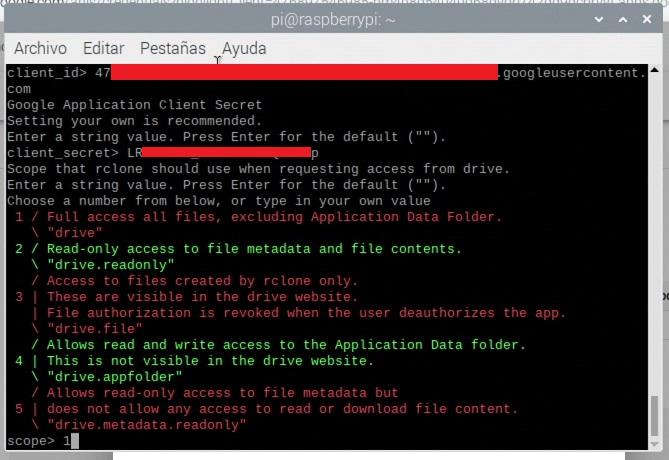Click the "drive.metadata.readonly" scope value
This screenshot has width=669, height=460.
[x=146, y=425]
